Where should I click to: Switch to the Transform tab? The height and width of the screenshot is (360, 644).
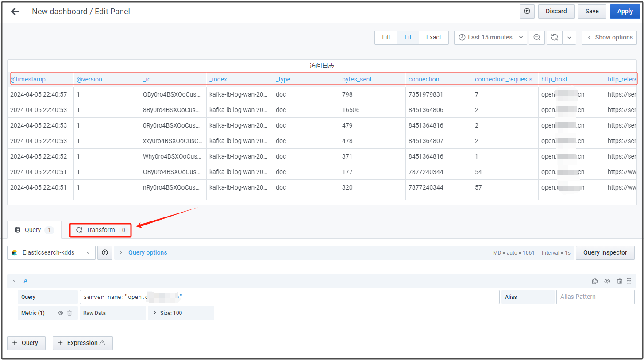pos(100,230)
